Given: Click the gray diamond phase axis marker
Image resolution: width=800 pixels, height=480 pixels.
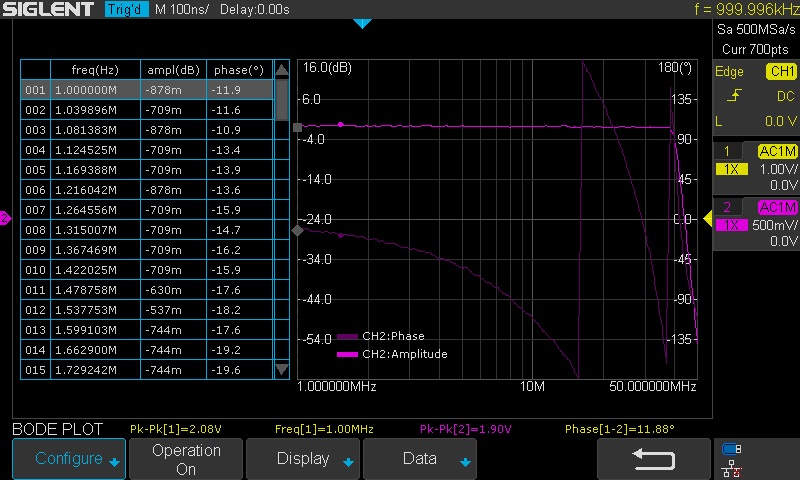Looking at the screenshot, I should pos(297,231).
